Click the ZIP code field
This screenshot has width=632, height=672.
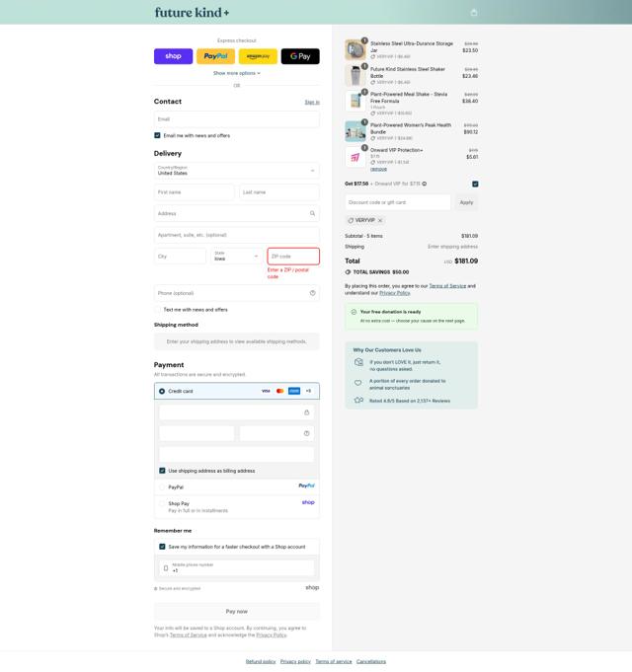[x=293, y=257]
